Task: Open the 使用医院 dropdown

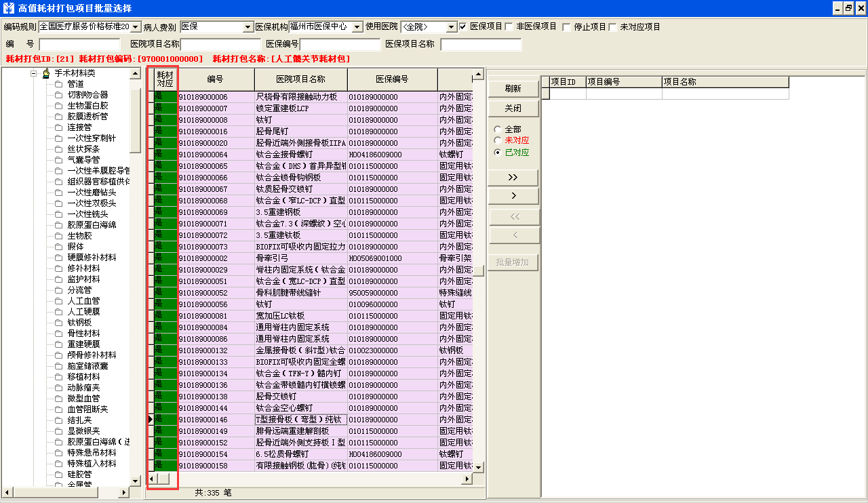Action: (x=452, y=27)
